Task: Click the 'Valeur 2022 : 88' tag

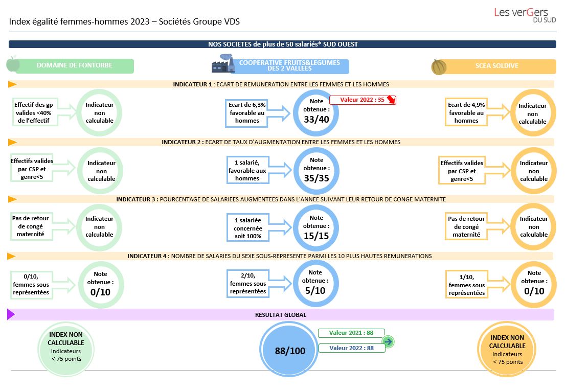Action: point(352,348)
